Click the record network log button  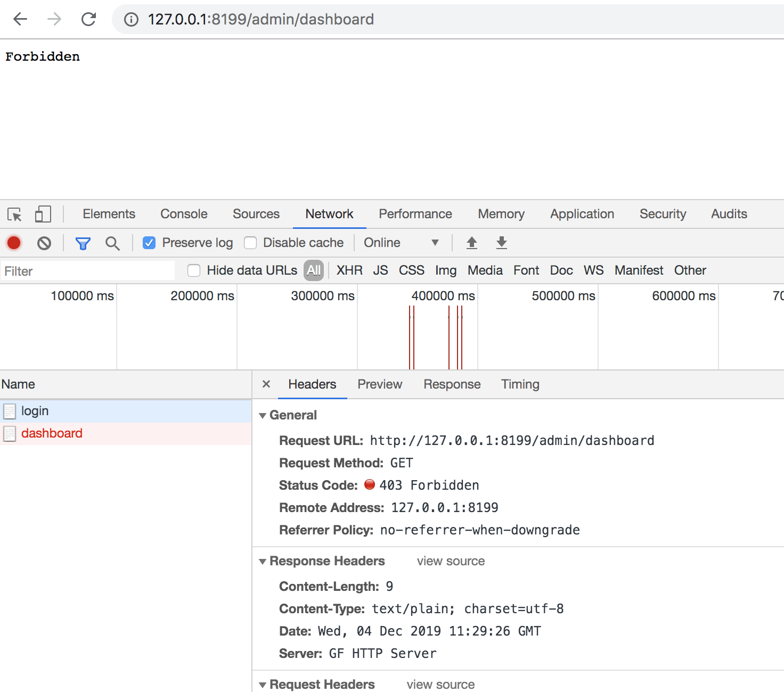pyautogui.click(x=14, y=243)
